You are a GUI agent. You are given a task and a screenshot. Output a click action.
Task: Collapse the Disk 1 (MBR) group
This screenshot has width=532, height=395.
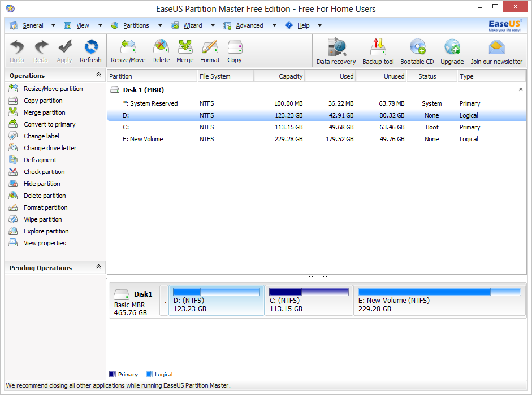pyautogui.click(x=521, y=89)
